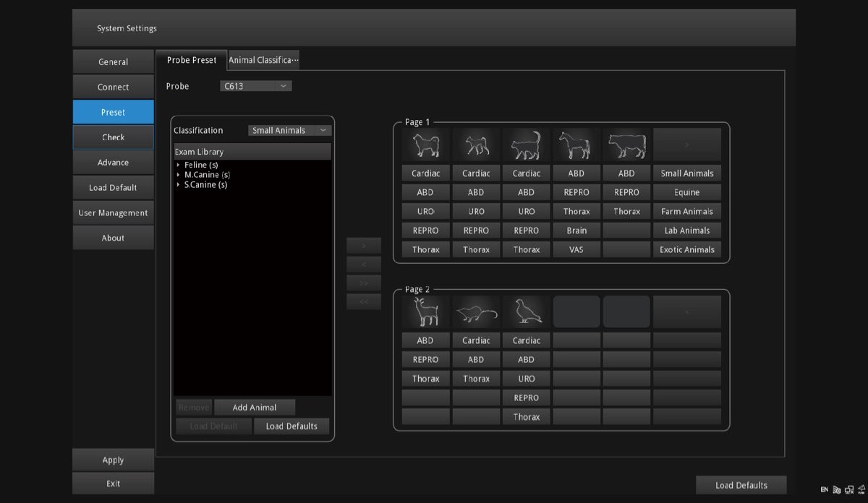
Task: Click the horse animal icon
Action: [576, 145]
